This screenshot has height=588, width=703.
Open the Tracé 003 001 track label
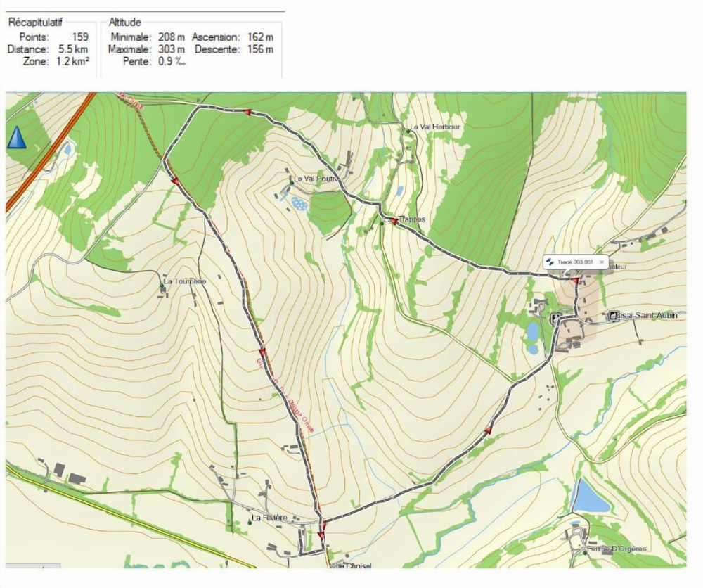pyautogui.click(x=575, y=262)
